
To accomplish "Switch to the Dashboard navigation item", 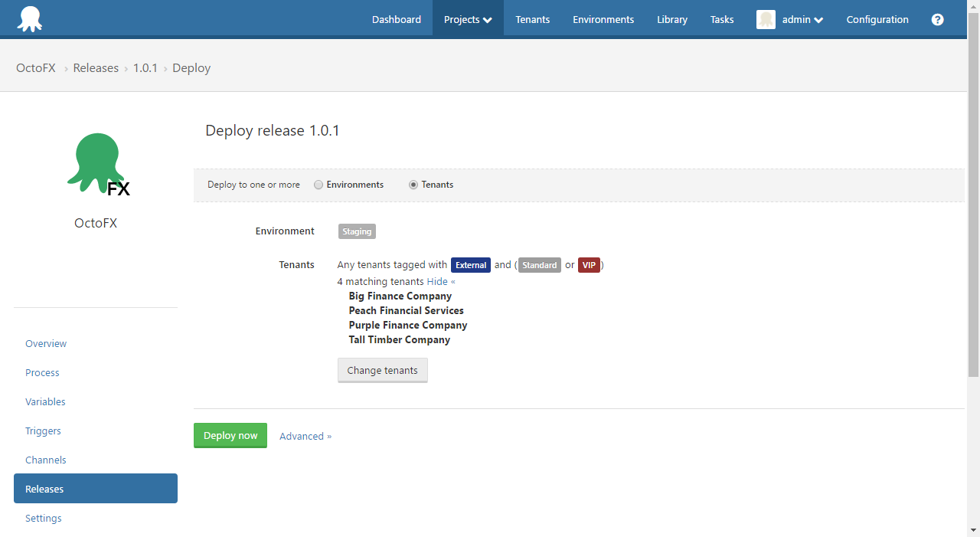I will pyautogui.click(x=396, y=19).
